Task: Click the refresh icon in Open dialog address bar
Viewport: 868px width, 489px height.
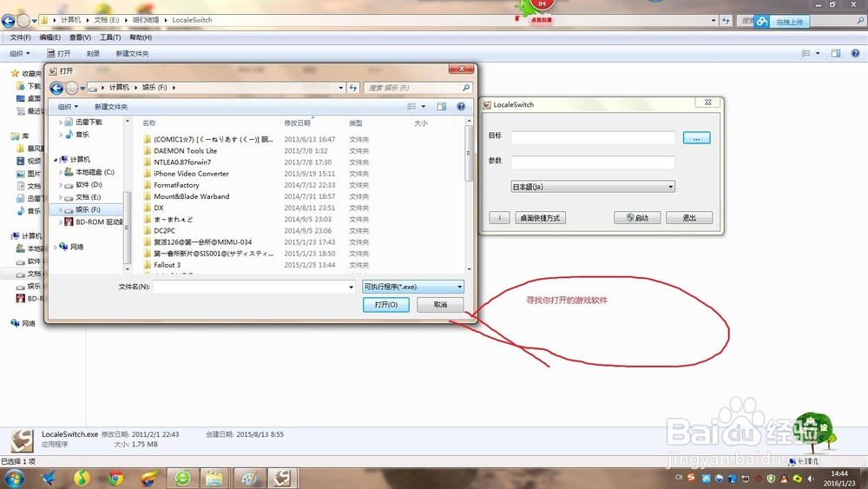Action: (353, 88)
